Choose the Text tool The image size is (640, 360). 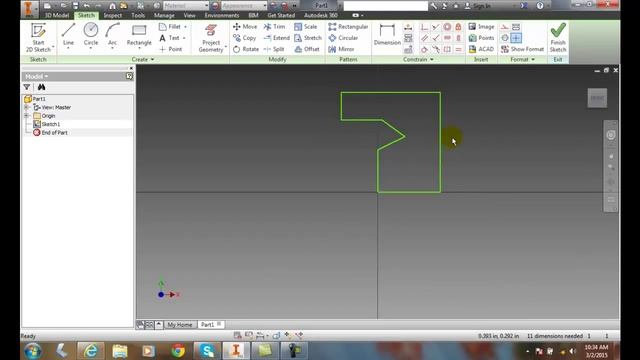click(170, 38)
